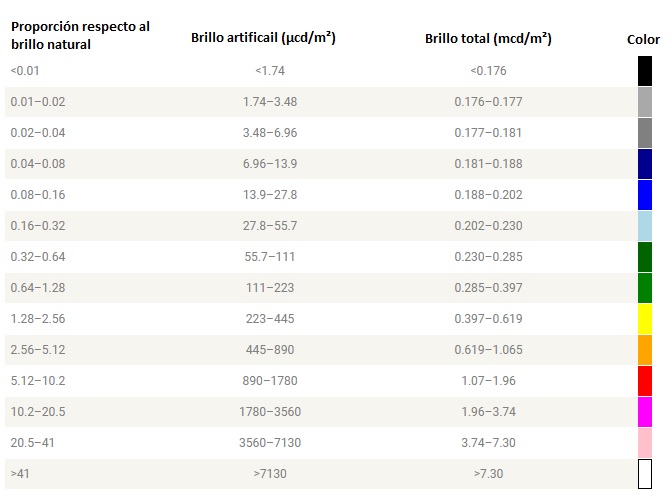Screen dimensions: 672x498
Task: Select the 1780–3560 artificial brightness cell
Action: 270,412
